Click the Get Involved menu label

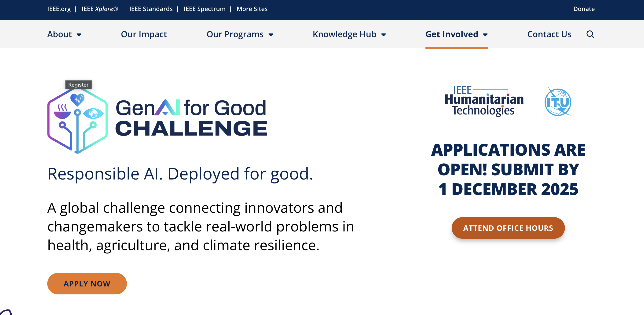tap(451, 34)
